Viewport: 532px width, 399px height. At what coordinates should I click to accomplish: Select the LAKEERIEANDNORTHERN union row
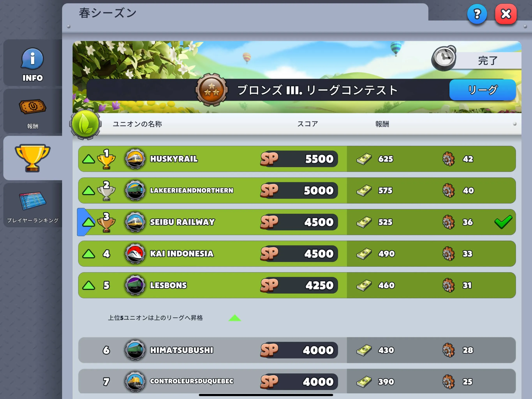[297, 190]
